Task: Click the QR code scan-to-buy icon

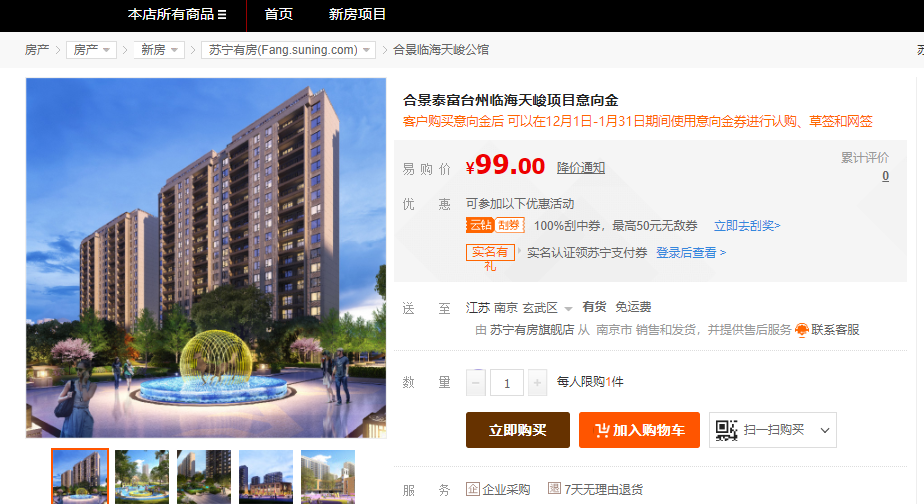Action: (x=727, y=430)
